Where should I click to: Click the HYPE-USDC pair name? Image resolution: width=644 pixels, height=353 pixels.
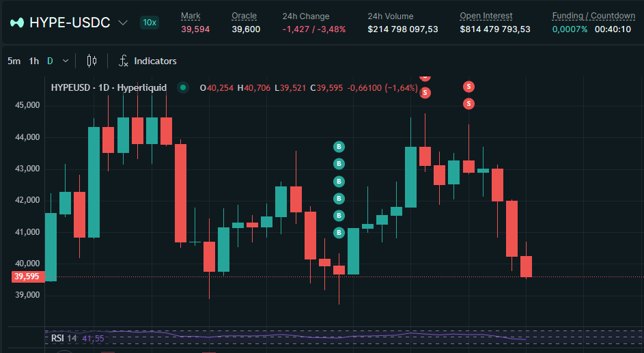70,23
